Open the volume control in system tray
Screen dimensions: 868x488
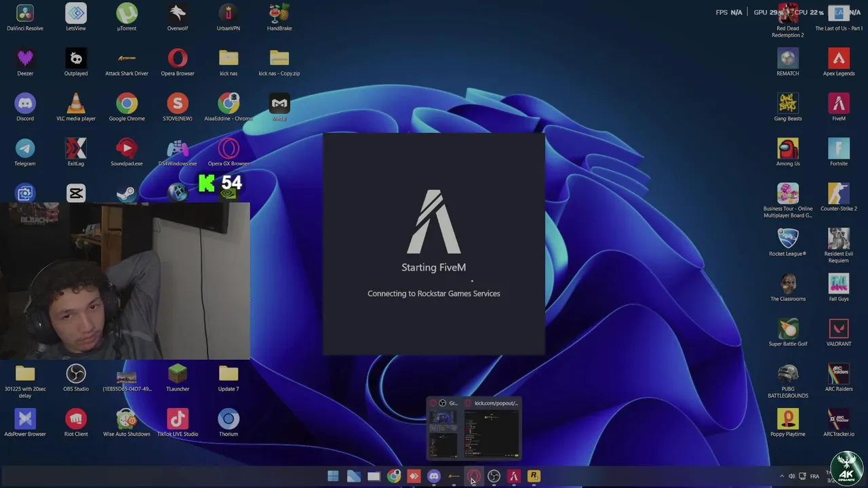[x=792, y=476]
